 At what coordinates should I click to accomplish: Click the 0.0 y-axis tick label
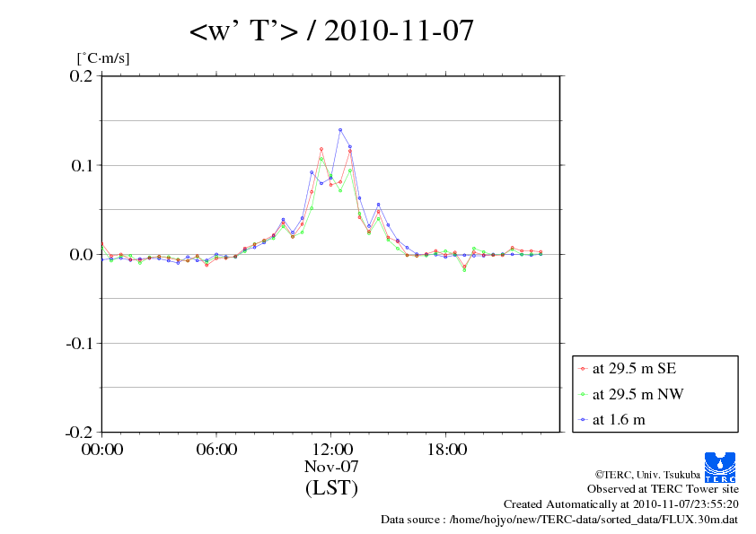click(x=82, y=255)
